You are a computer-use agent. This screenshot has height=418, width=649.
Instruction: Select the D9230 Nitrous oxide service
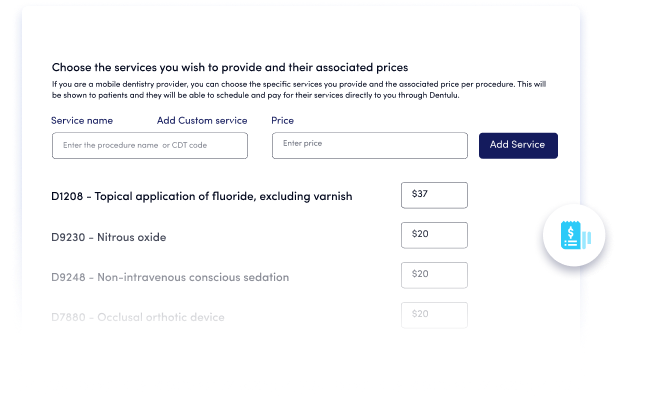(108, 237)
